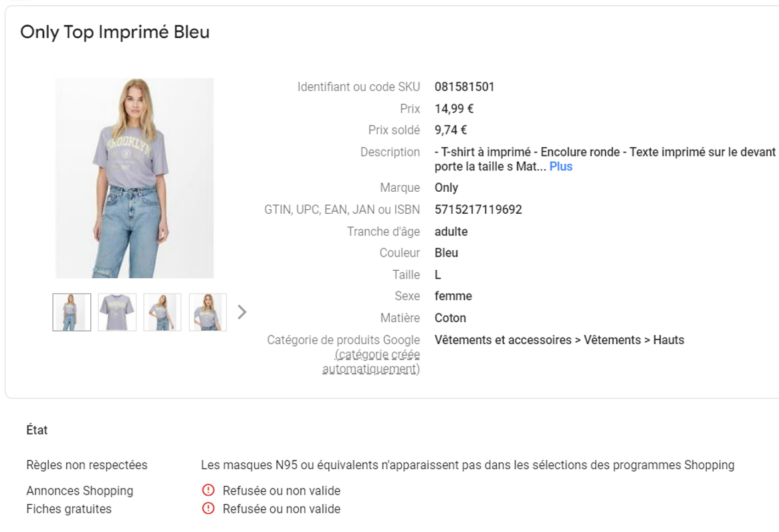Screen dimensions: 779x532
Task: Click the Google category path value
Action: (560, 340)
